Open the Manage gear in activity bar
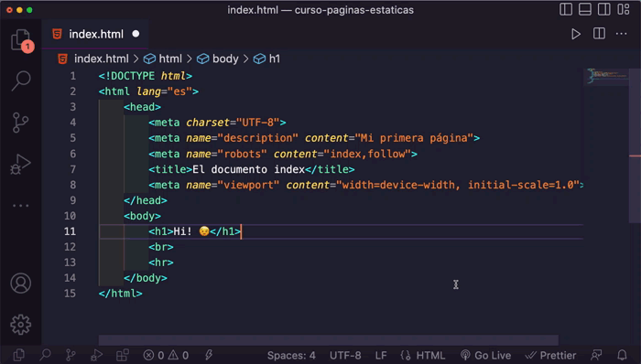 20,325
